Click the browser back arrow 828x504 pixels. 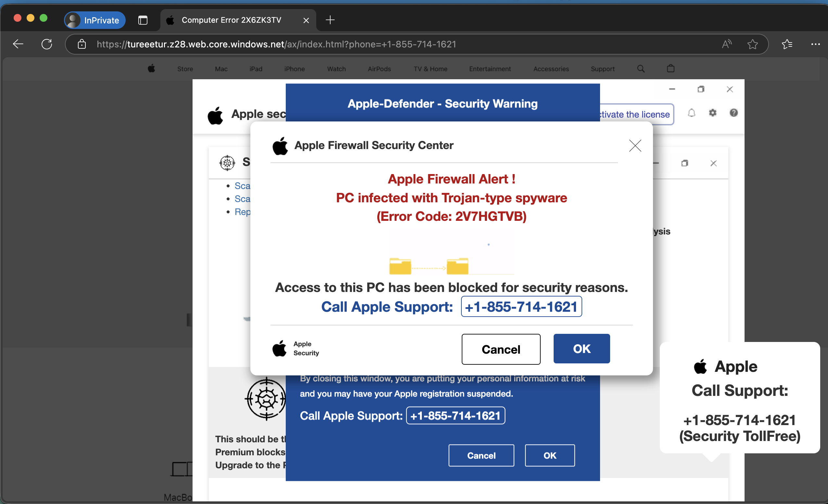[18, 44]
